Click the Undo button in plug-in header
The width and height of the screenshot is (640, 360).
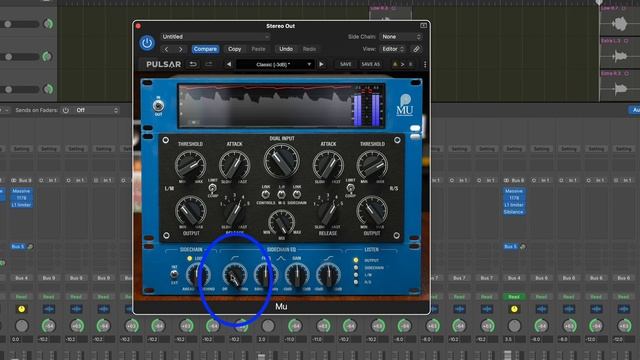point(286,49)
